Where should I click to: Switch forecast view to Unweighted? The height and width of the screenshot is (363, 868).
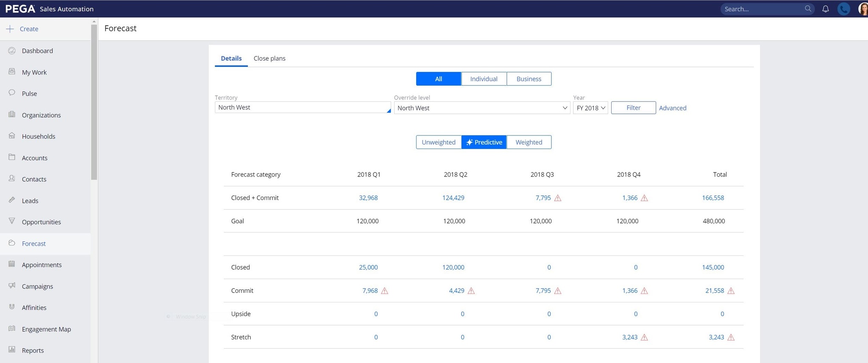(x=438, y=142)
